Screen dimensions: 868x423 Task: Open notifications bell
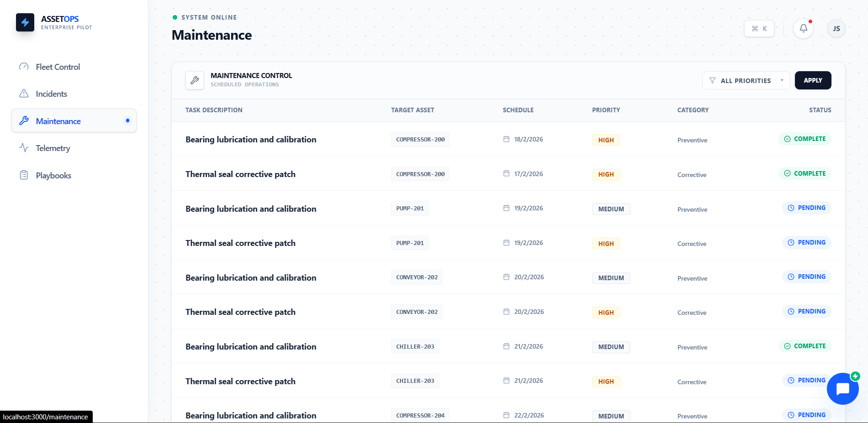tap(804, 28)
